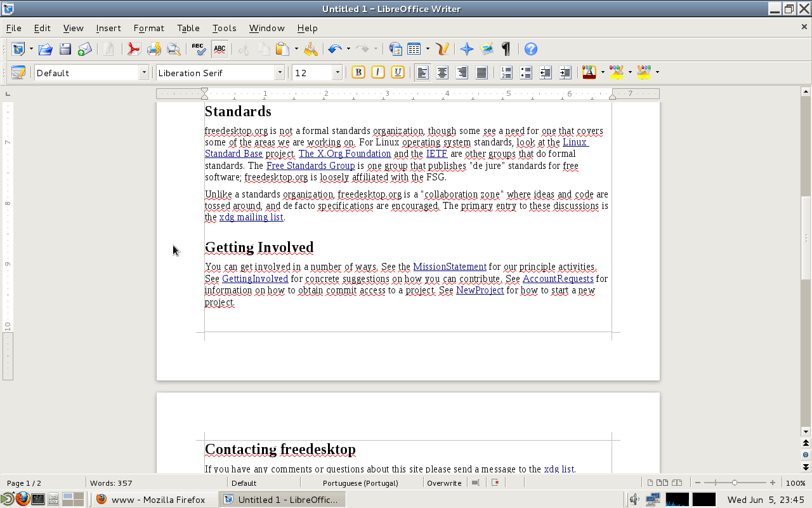Expand the paragraph style Default dropdown
This screenshot has width=812, height=508.
[144, 72]
